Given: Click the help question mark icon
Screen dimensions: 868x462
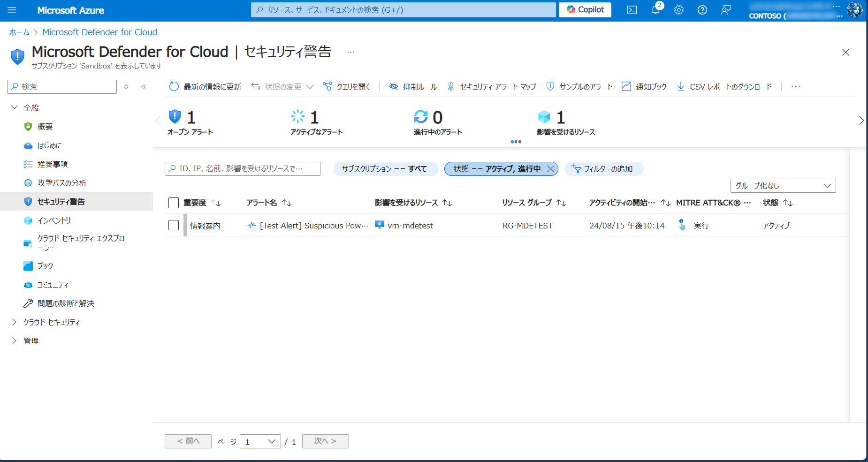Looking at the screenshot, I should tap(702, 10).
